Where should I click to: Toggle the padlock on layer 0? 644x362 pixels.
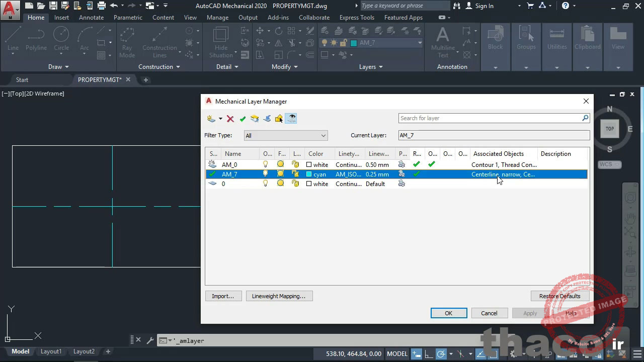coord(296,184)
